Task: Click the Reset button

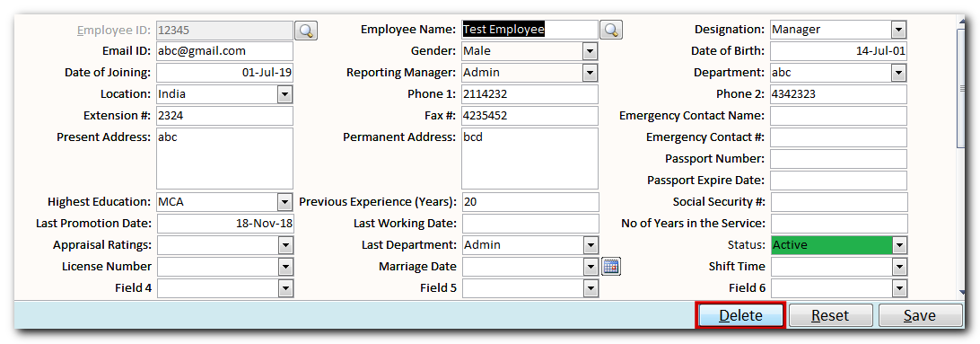Action: point(830,316)
